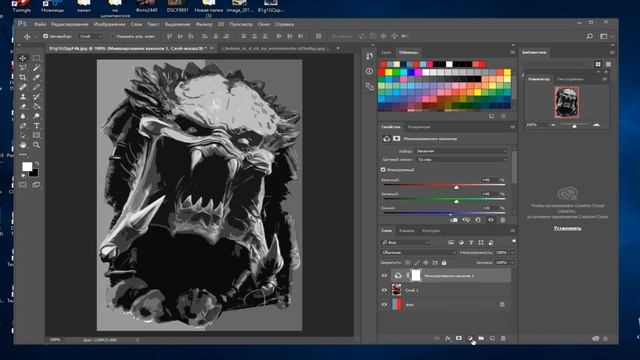Select the Magic Wand tool

click(36, 68)
